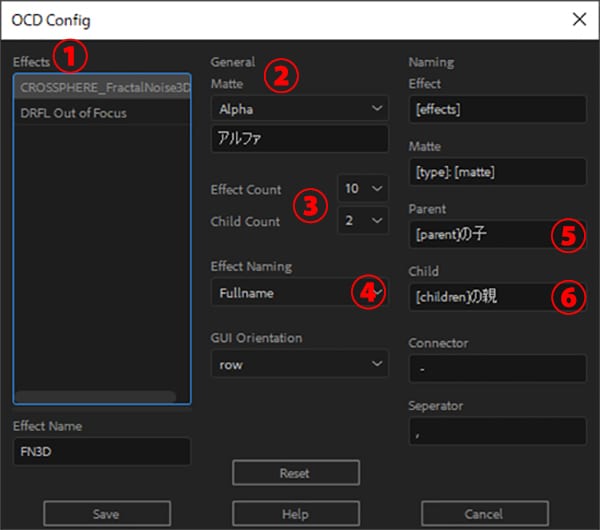
Task: Open the Child Count dropdown
Action: (x=363, y=219)
